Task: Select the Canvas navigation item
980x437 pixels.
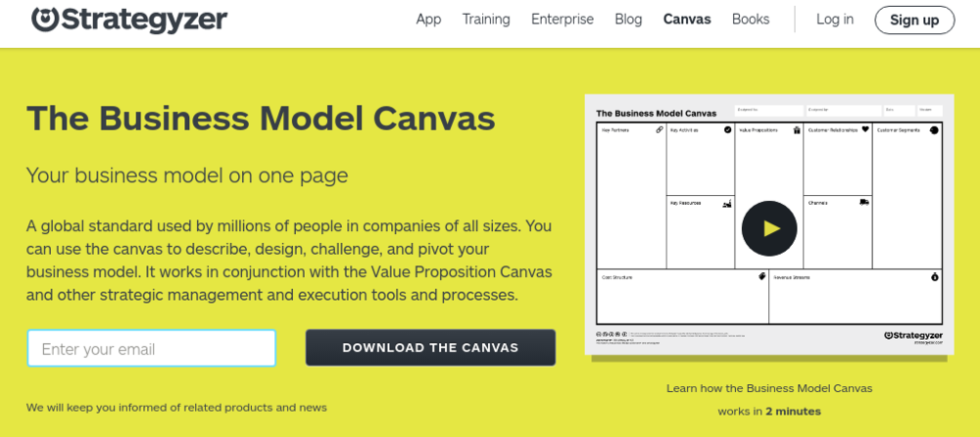Action: [687, 20]
